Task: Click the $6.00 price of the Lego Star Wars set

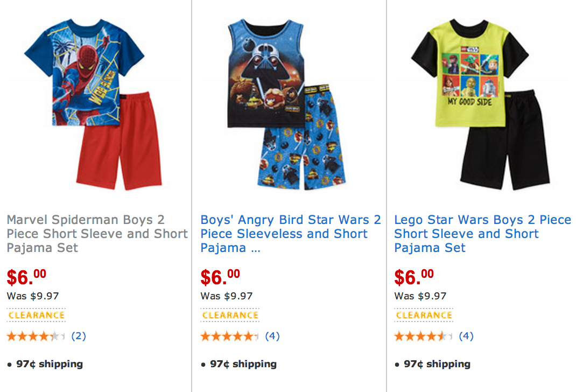Action: click(x=414, y=277)
